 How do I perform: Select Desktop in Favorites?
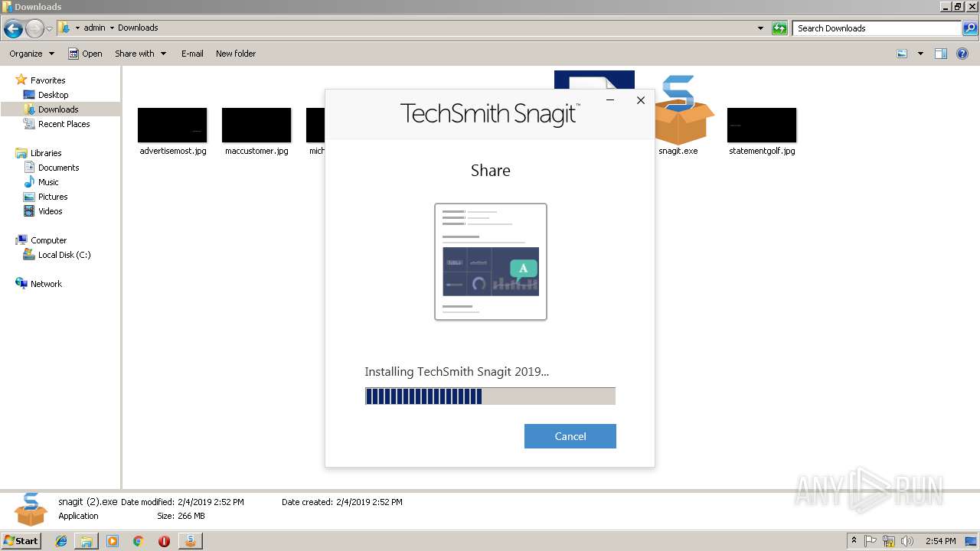(x=53, y=95)
